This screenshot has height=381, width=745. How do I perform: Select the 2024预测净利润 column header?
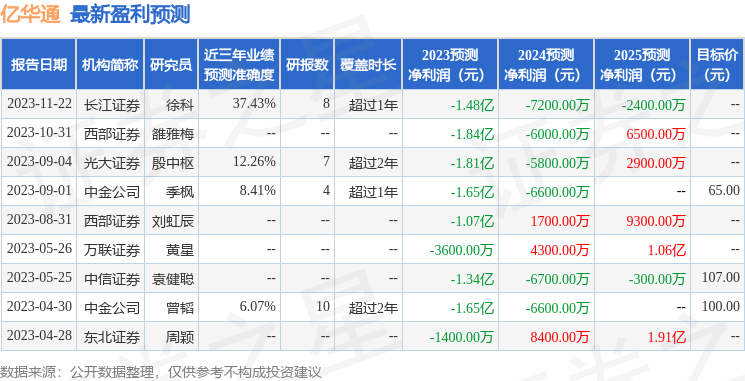546,64
